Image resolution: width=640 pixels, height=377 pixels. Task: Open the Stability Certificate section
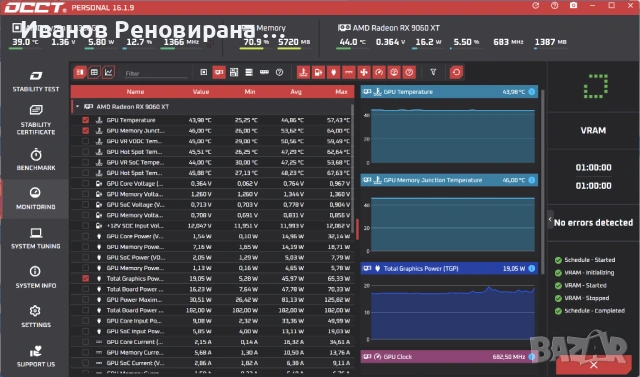click(36, 120)
